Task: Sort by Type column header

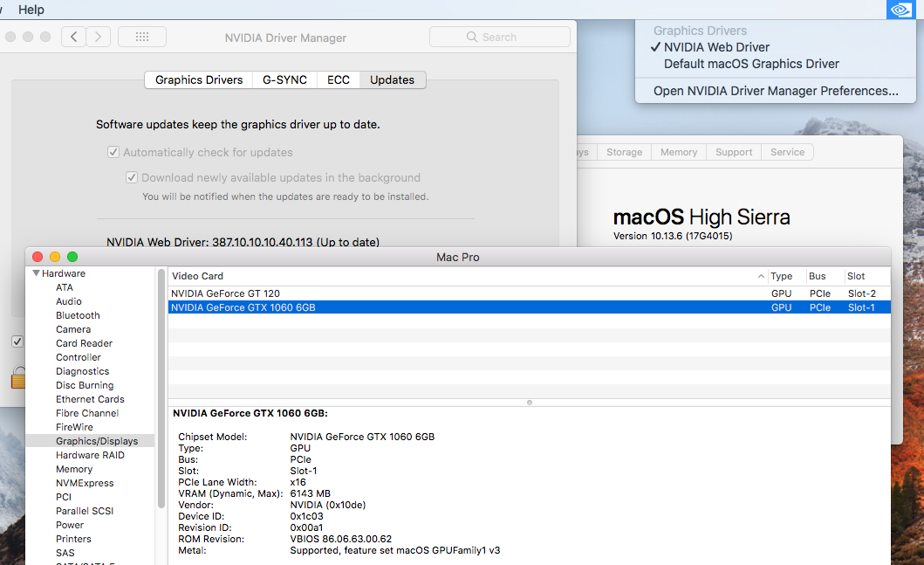Action: pyautogui.click(x=786, y=276)
